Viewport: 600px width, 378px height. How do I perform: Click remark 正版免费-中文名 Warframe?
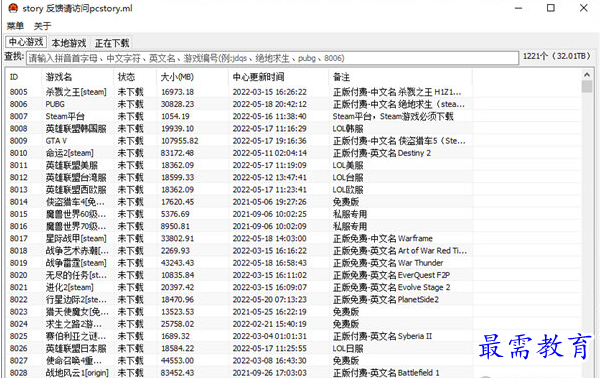383,238
